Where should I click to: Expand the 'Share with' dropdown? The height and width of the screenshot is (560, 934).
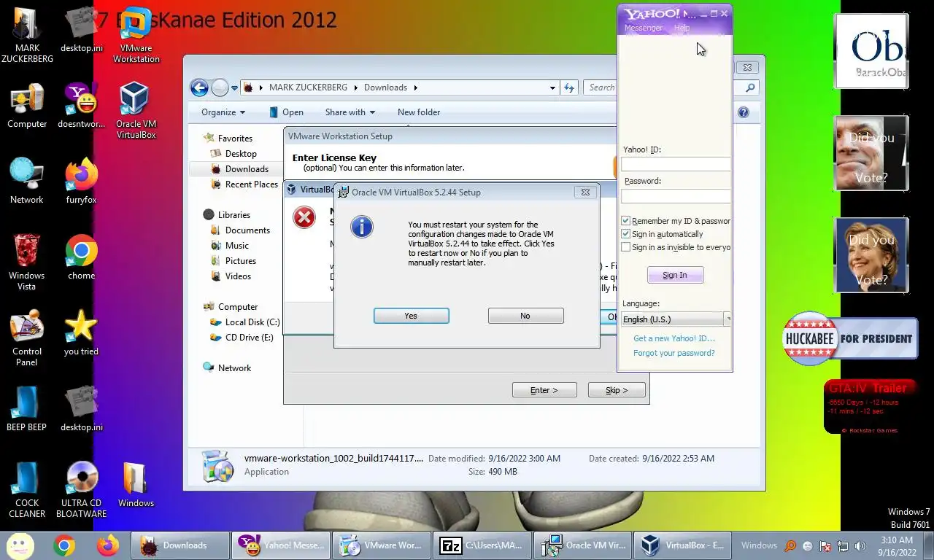350,112
